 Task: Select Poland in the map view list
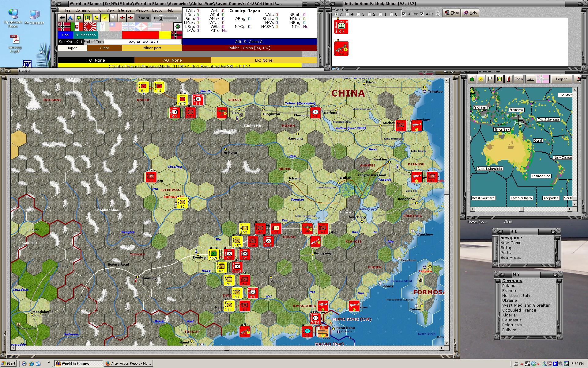(509, 286)
